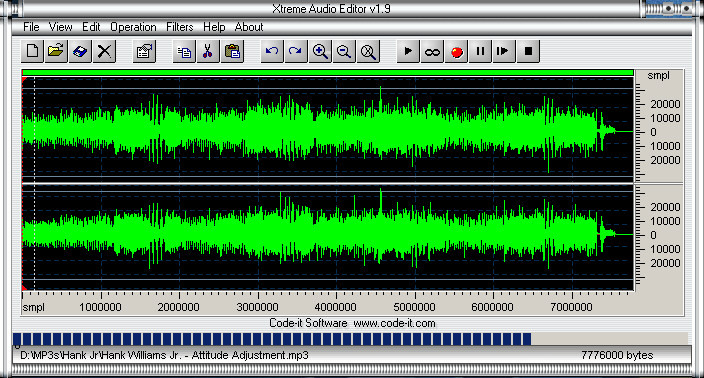Close file using the X toolbar icon

[x=104, y=51]
